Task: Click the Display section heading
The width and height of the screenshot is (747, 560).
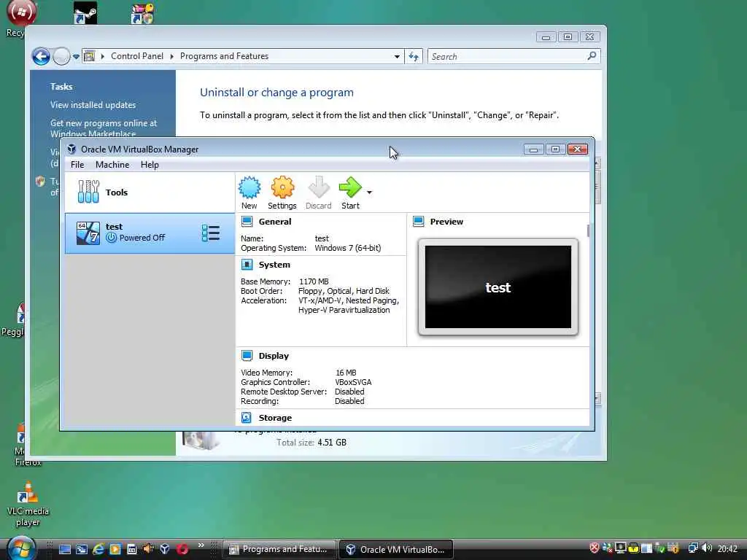Action: coord(274,356)
